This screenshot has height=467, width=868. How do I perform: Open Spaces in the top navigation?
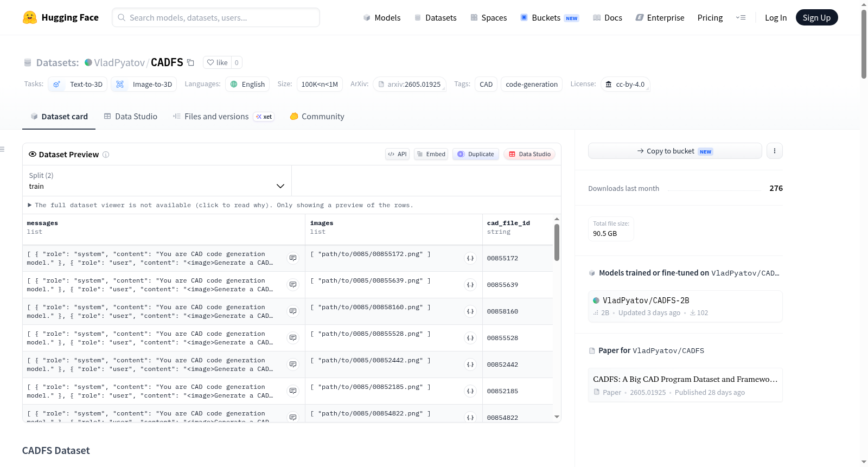click(x=489, y=17)
